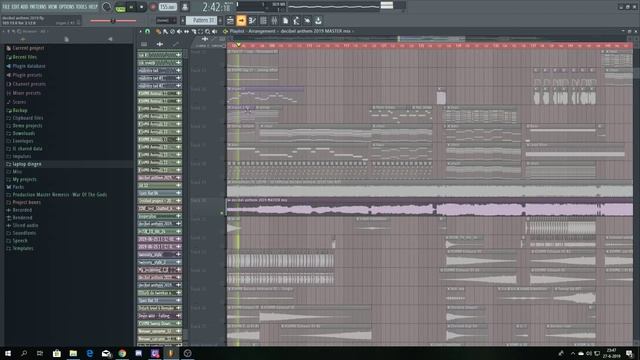Select the playlist Slice tool
The height and width of the screenshot is (360, 640).
coord(193,31)
